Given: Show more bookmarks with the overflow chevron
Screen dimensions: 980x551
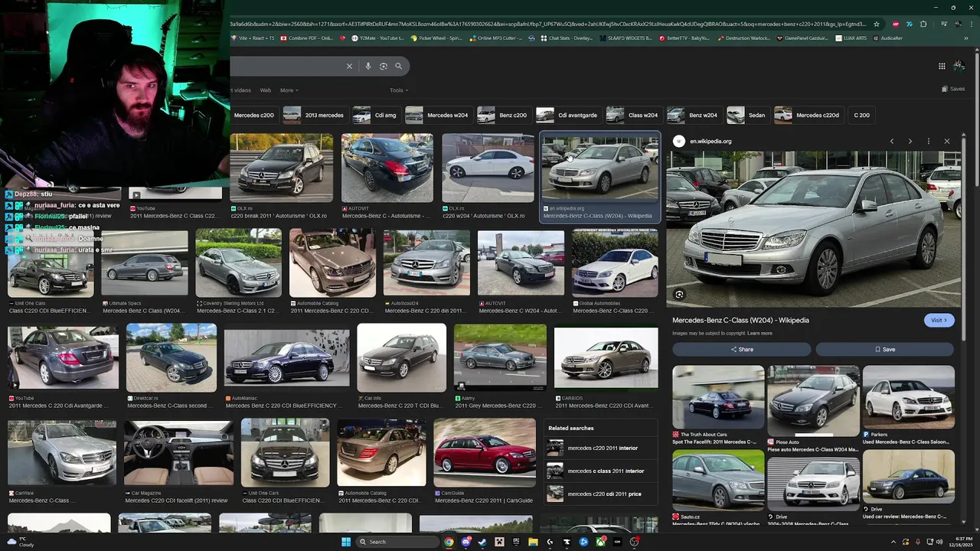Looking at the screenshot, I should tap(966, 38).
